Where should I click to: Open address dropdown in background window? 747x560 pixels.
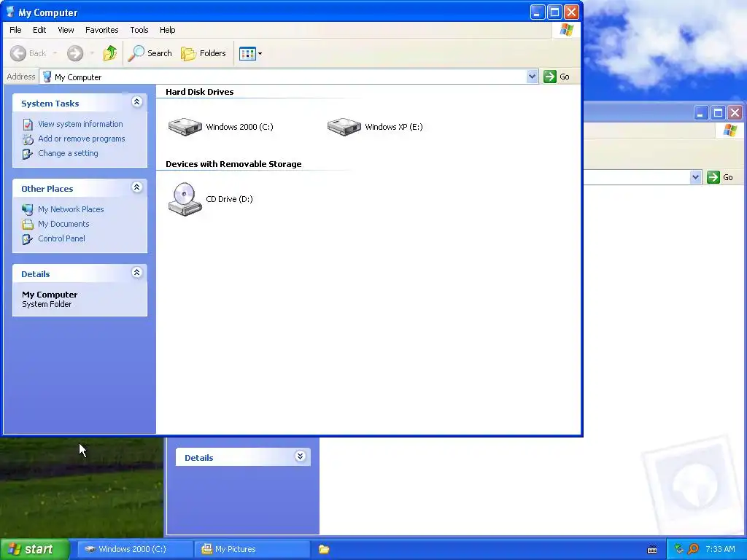click(x=695, y=177)
